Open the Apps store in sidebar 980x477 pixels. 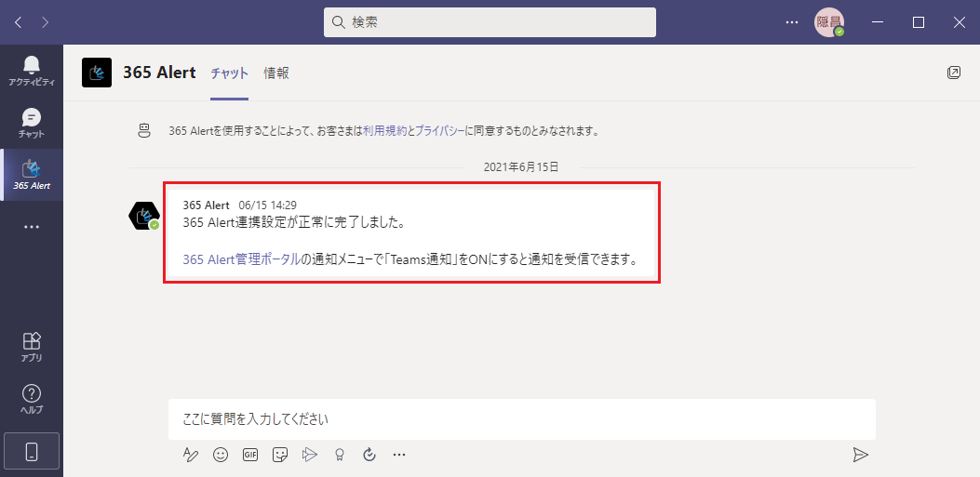pos(32,346)
